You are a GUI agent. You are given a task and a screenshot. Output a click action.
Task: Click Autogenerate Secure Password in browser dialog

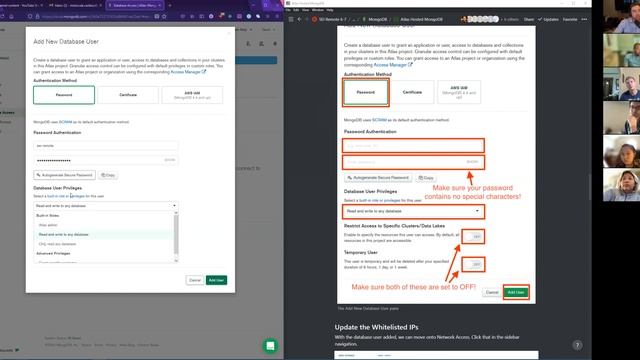tap(64, 175)
